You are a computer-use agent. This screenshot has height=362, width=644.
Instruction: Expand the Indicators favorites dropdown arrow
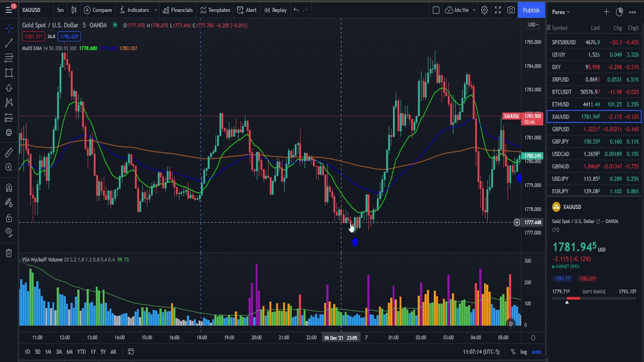pos(155,10)
